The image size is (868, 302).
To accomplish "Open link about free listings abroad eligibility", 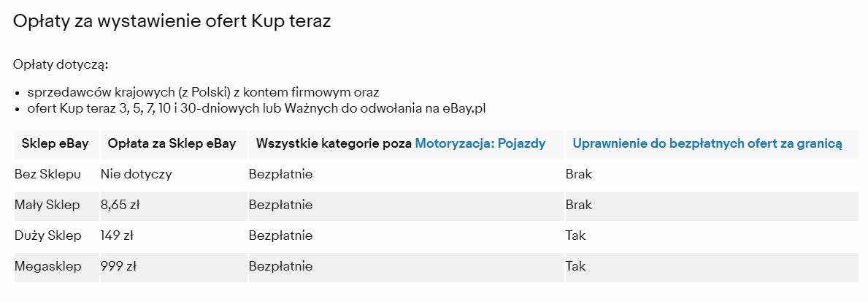I will [707, 144].
